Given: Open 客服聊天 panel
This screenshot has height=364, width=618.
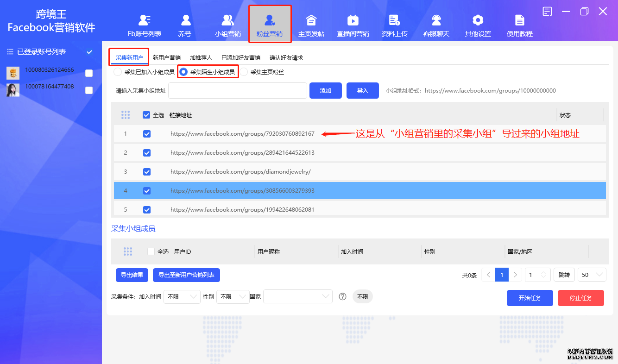Looking at the screenshot, I should click(436, 24).
